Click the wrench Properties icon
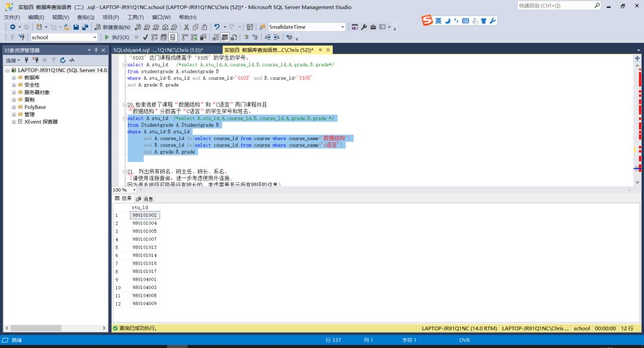The width and height of the screenshot is (644, 348). click(x=364, y=27)
